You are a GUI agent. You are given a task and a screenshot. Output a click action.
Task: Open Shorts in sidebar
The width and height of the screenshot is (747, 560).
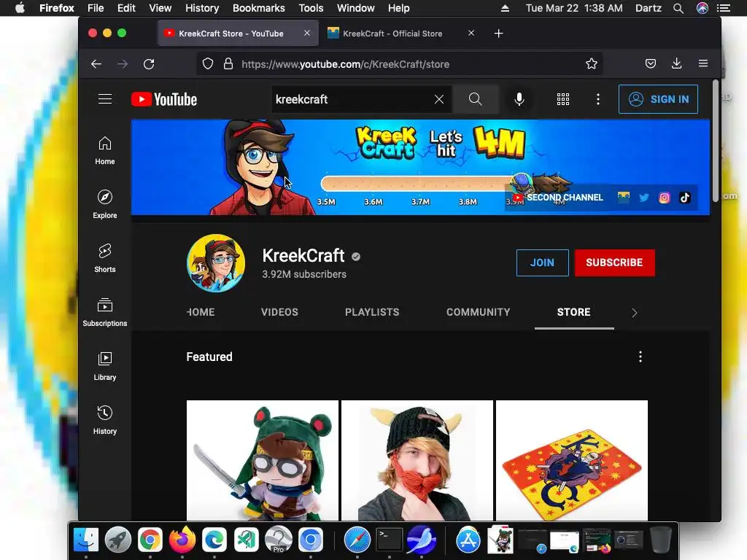[x=105, y=259]
